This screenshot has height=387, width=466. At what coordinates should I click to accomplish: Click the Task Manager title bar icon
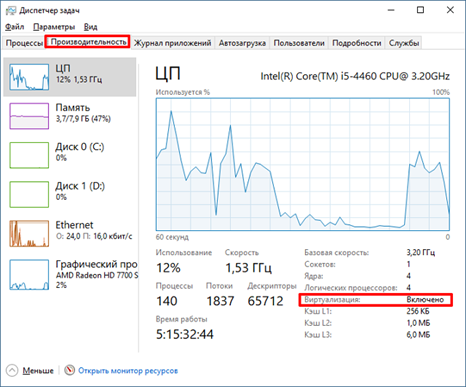point(11,10)
